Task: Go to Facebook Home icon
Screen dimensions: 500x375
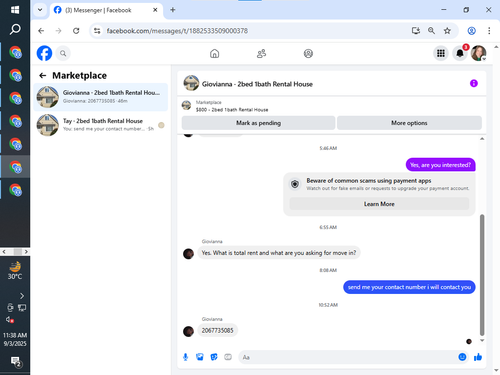Action: [215, 53]
